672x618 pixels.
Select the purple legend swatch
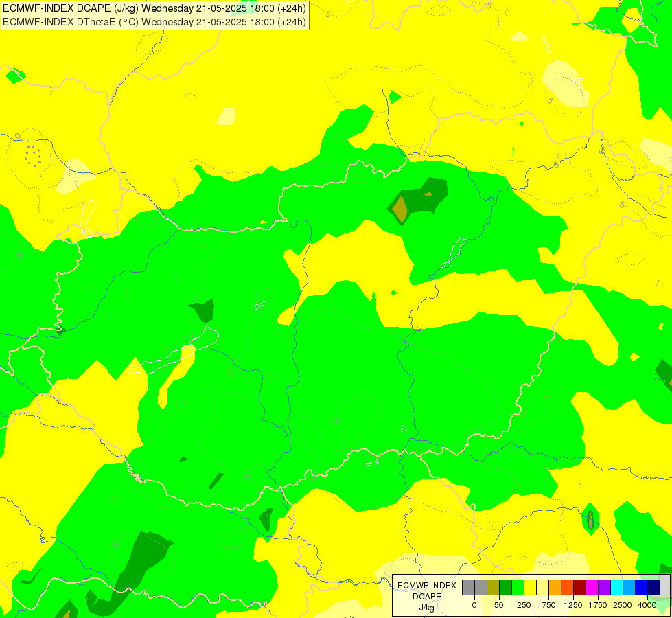coord(604,587)
